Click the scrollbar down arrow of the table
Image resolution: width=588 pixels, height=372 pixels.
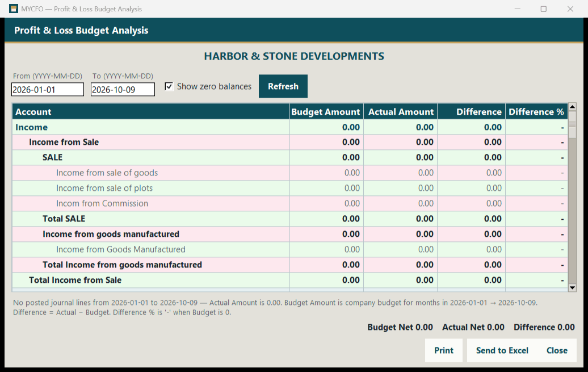[572, 288]
